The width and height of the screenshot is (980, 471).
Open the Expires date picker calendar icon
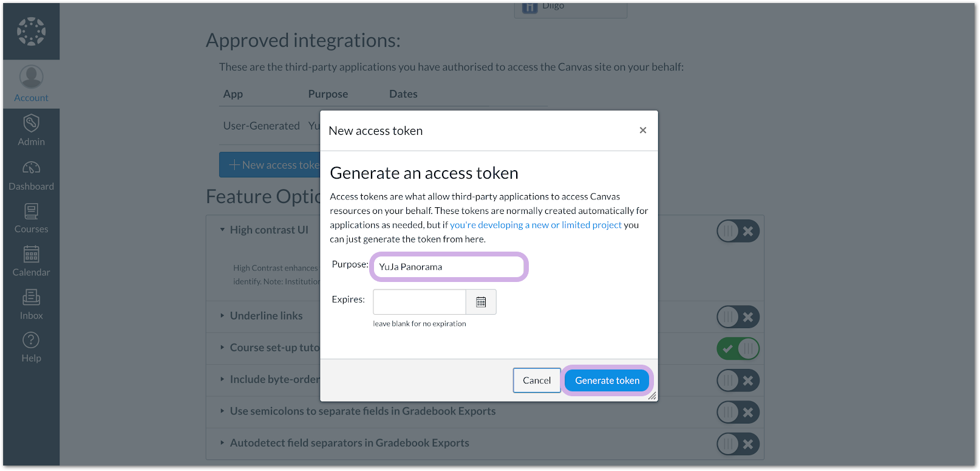click(481, 302)
